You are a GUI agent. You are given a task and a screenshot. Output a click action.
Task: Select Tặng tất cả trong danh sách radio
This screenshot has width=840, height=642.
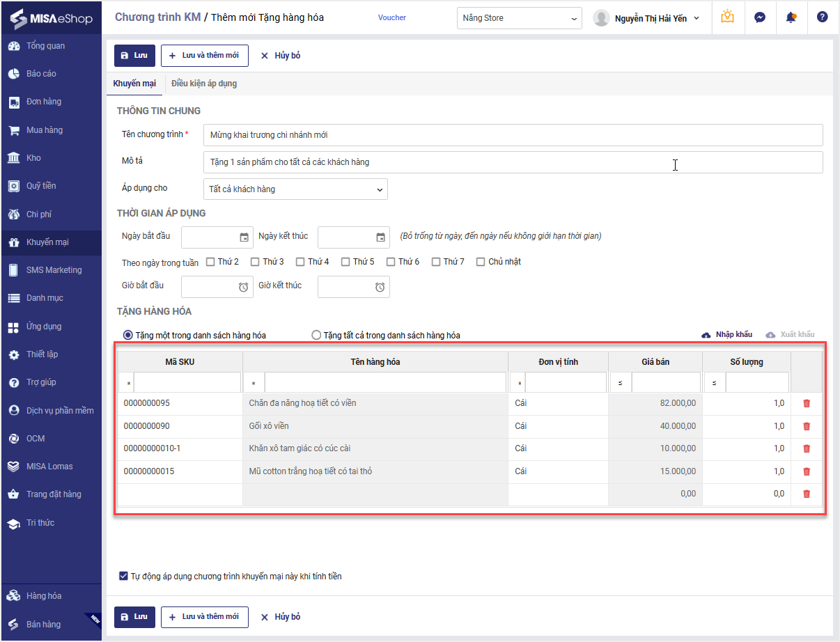(x=316, y=335)
